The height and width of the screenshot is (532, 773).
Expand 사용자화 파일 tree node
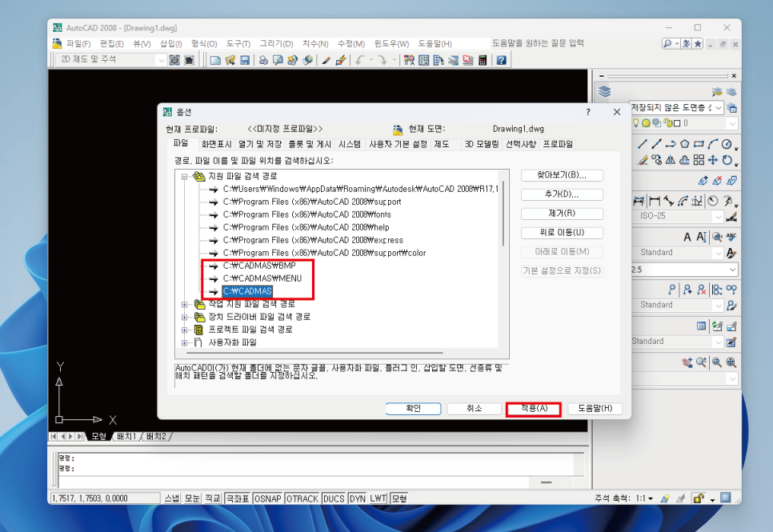click(184, 342)
